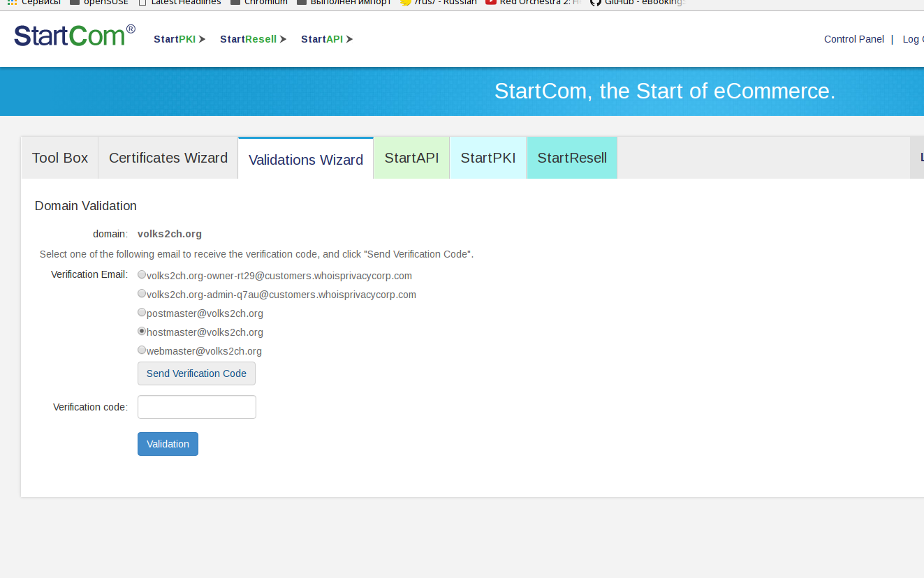Open the openSUSE bookmark folder
Image resolution: width=924 pixels, height=578 pixels.
[x=98, y=3]
